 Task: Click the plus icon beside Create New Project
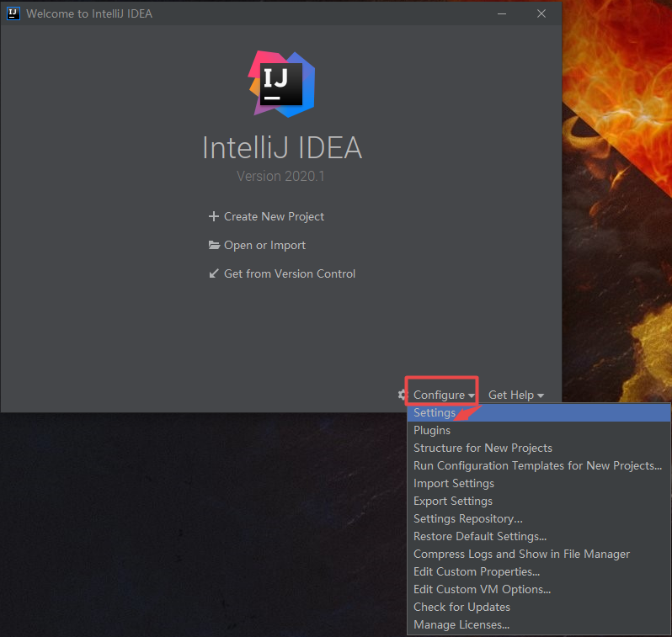pos(213,216)
